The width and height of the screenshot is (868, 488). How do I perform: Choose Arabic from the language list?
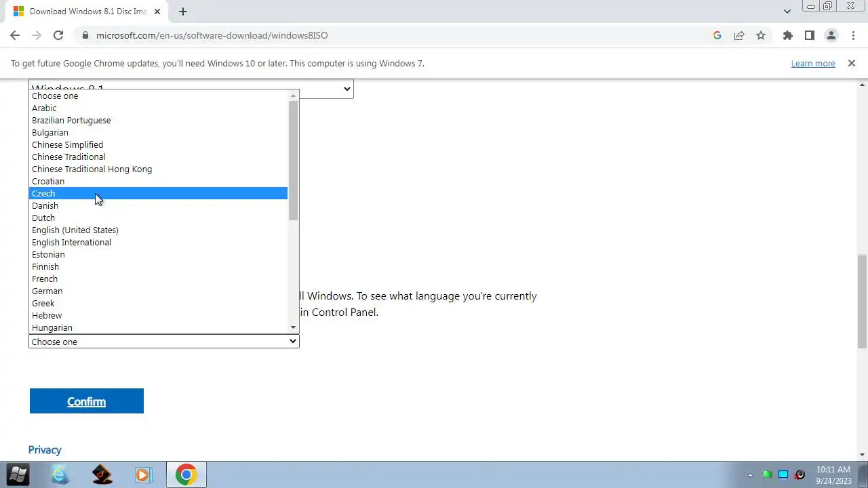[x=159, y=108]
